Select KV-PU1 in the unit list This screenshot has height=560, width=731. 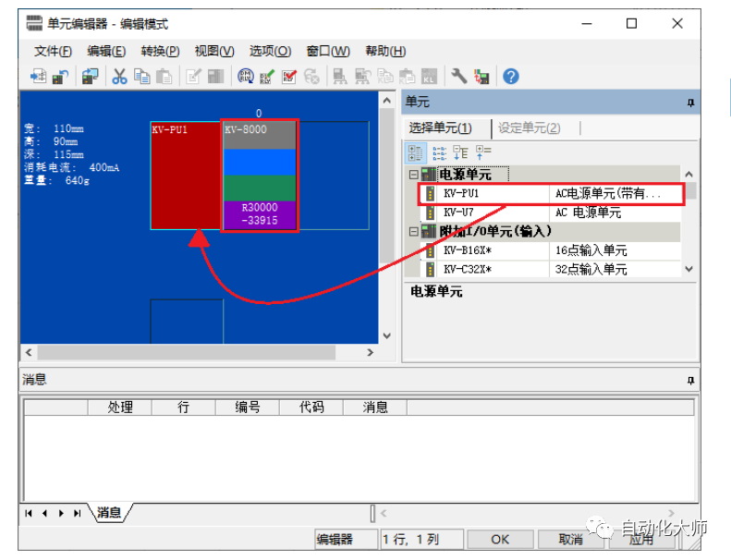(550, 193)
